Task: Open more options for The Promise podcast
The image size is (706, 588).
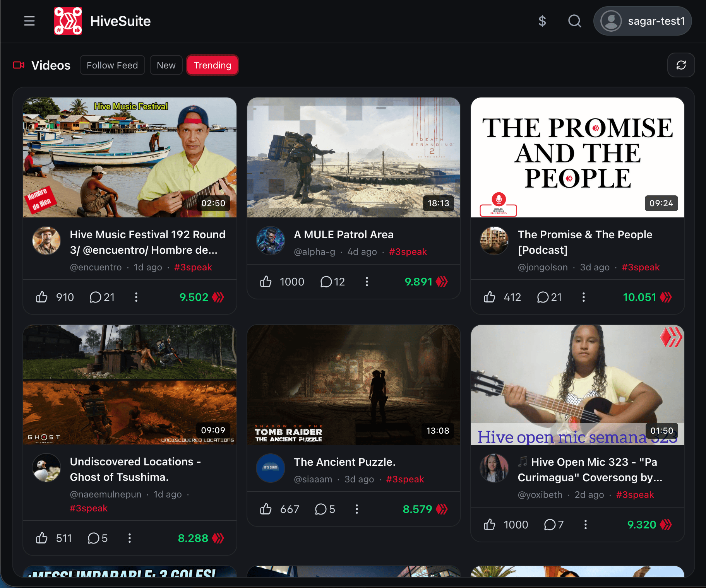Action: [x=584, y=297]
